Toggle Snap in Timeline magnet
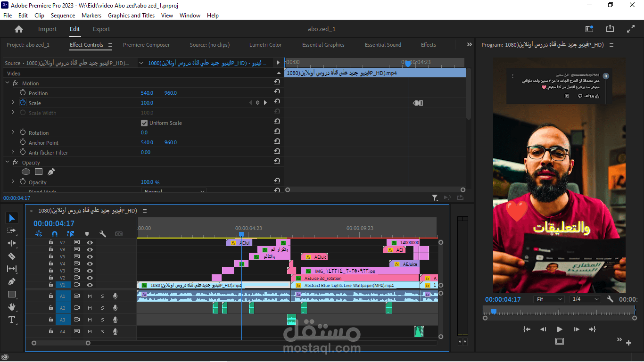This screenshot has height=362, width=644. pyautogui.click(x=55, y=234)
